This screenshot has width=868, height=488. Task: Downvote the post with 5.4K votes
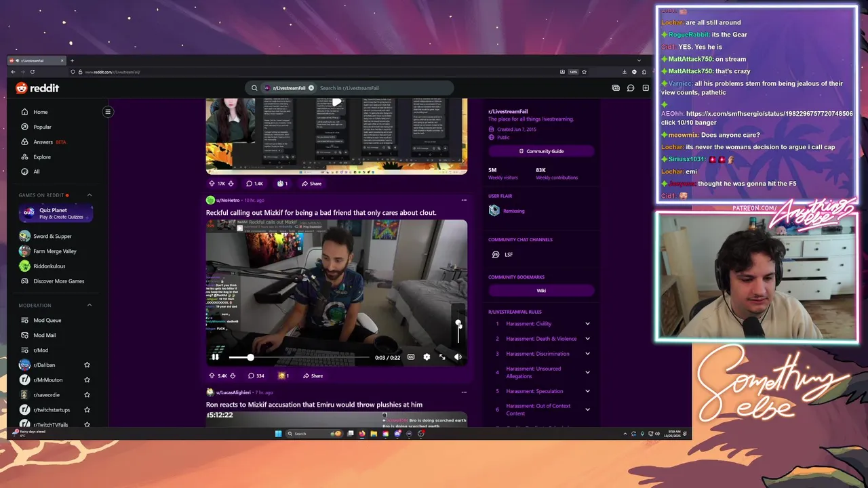tap(232, 376)
